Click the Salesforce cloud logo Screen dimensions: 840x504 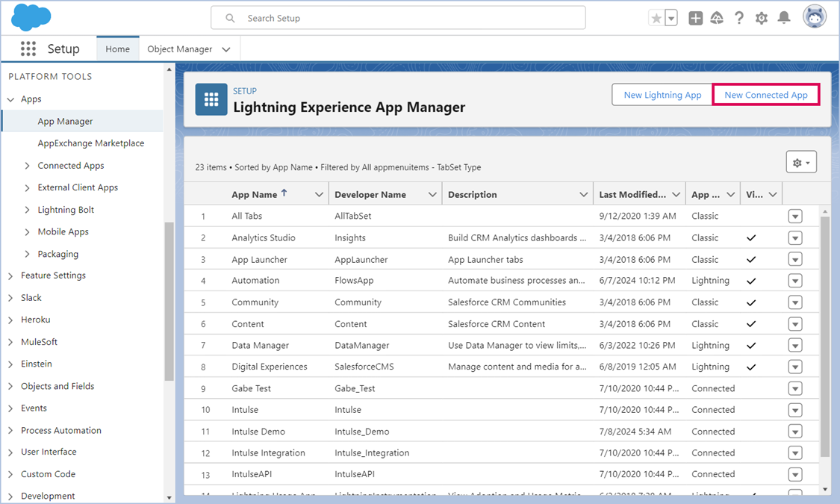pyautogui.click(x=31, y=17)
